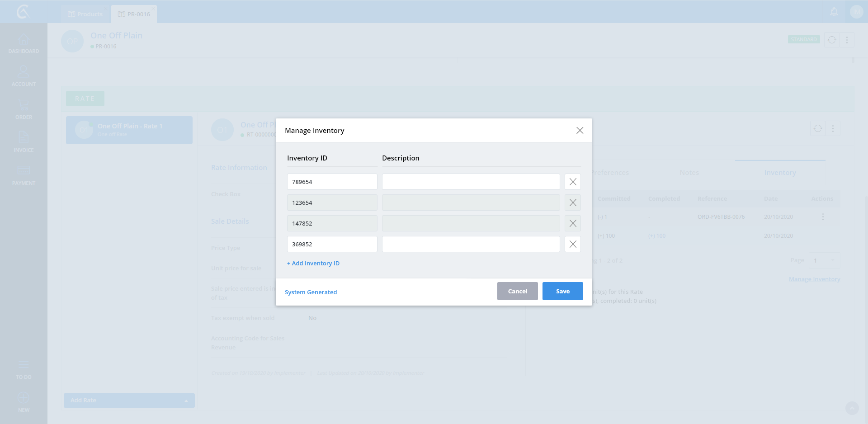The width and height of the screenshot is (868, 424).
Task: Click the notifications bell icon
Action: (834, 12)
